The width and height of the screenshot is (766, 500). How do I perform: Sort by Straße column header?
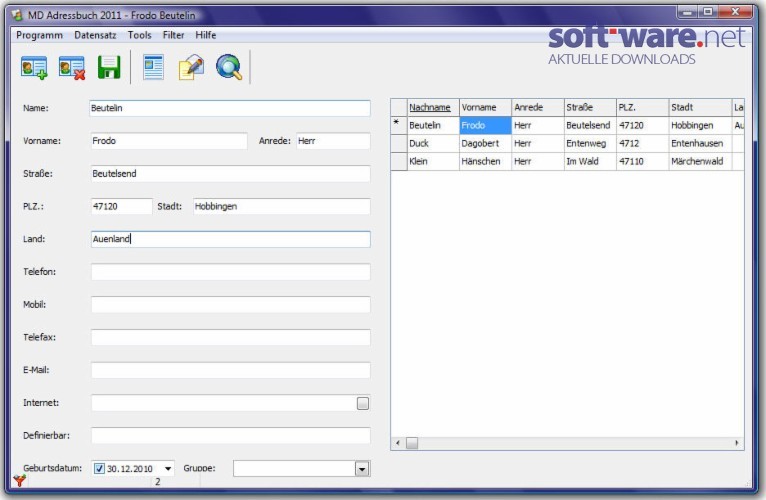tap(590, 107)
